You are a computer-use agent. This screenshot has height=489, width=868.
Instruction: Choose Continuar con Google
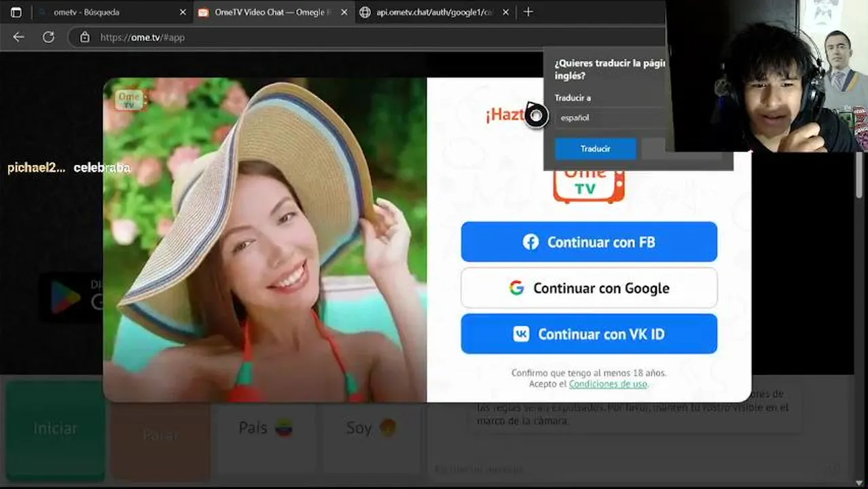pos(589,288)
